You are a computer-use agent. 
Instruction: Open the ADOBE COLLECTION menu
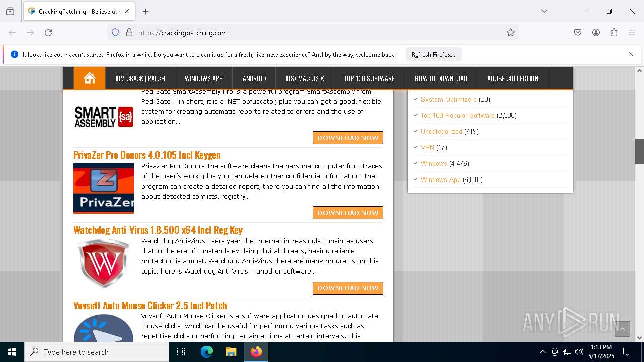click(513, 78)
